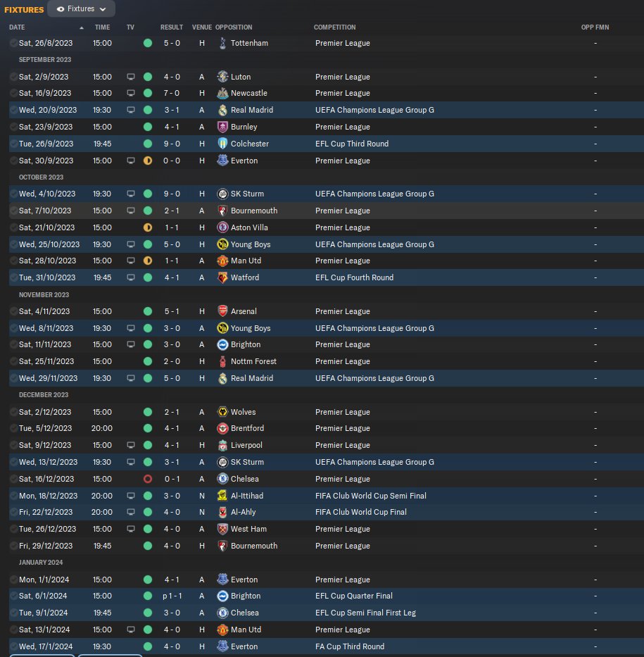This screenshot has height=657, width=644.
Task: Click the OPP FMN column header
Action: pos(595,27)
